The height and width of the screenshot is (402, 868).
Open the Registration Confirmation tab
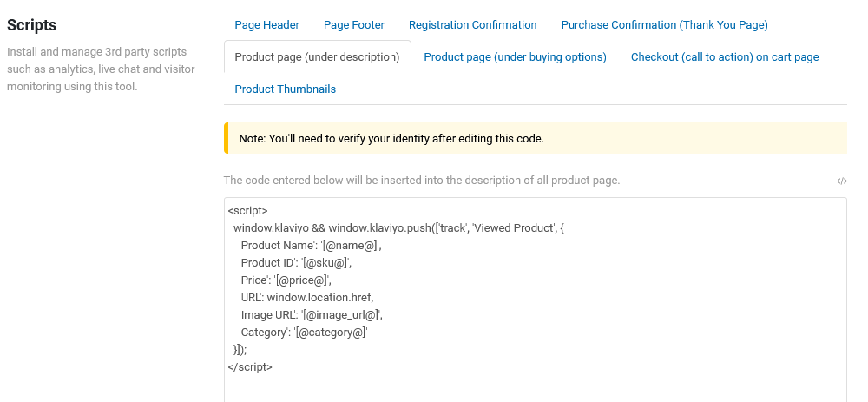(x=473, y=25)
